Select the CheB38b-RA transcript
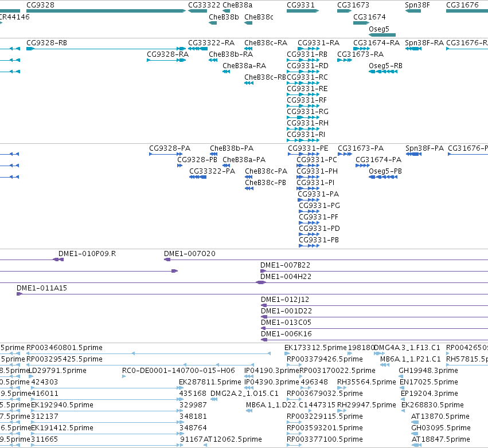 click(231, 54)
